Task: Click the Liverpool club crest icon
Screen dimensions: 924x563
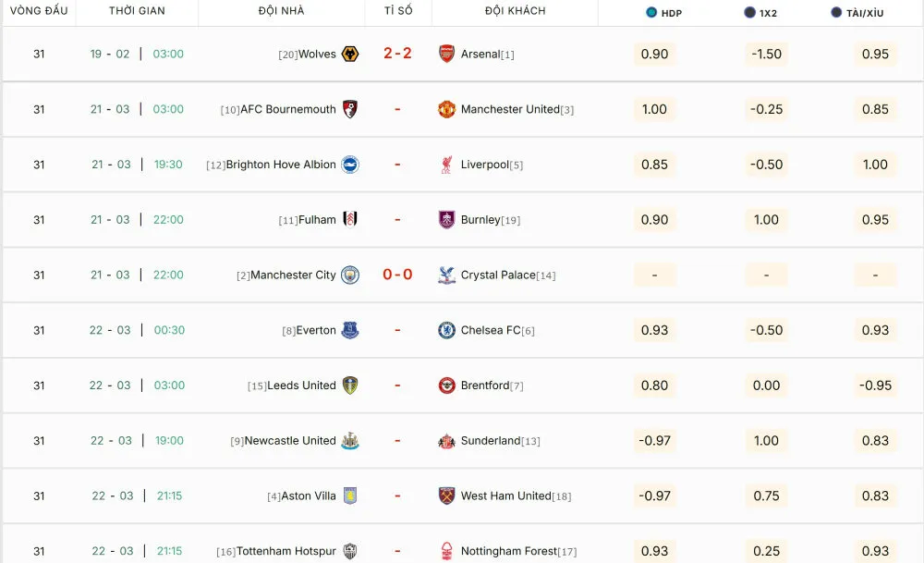Action: pos(447,165)
